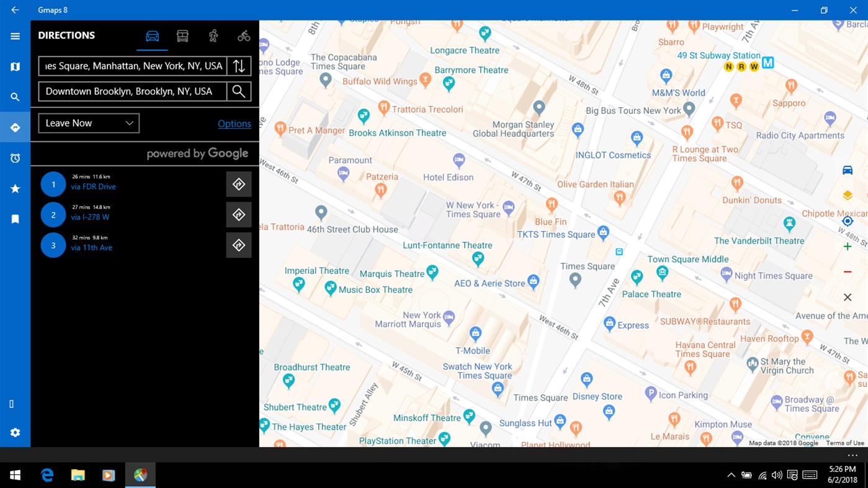Open the Maps view from the sidebar
The image size is (868, 488).
click(14, 66)
